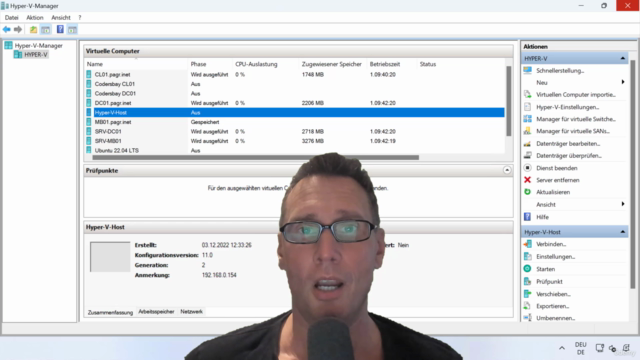640x360 pixels.
Task: Expand the Neu submenu arrow
Action: (x=623, y=82)
